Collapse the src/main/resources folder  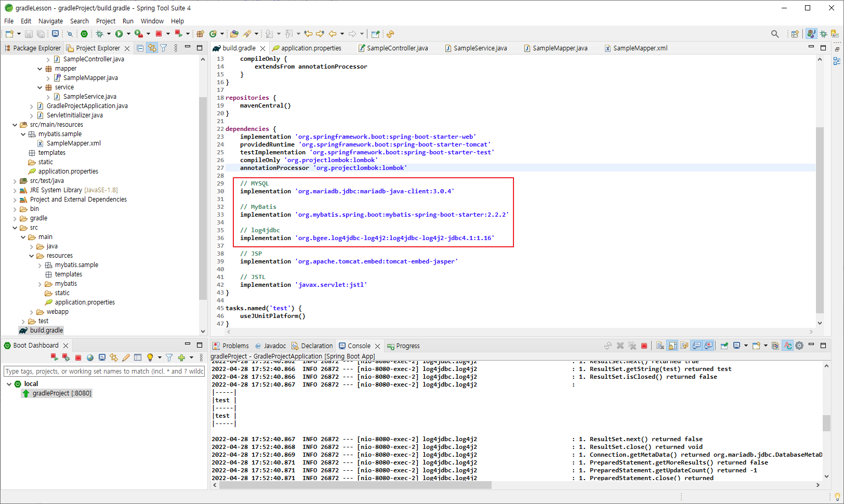[x=15, y=125]
